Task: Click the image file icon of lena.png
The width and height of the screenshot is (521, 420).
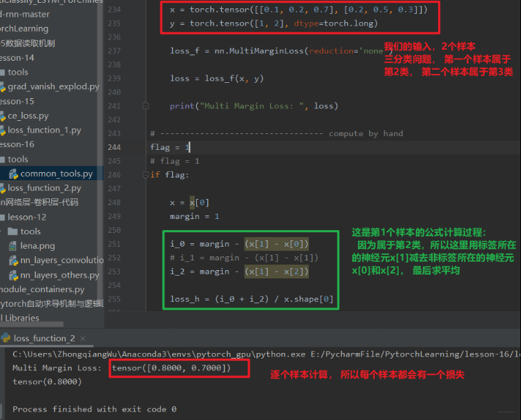Action: [x=12, y=246]
